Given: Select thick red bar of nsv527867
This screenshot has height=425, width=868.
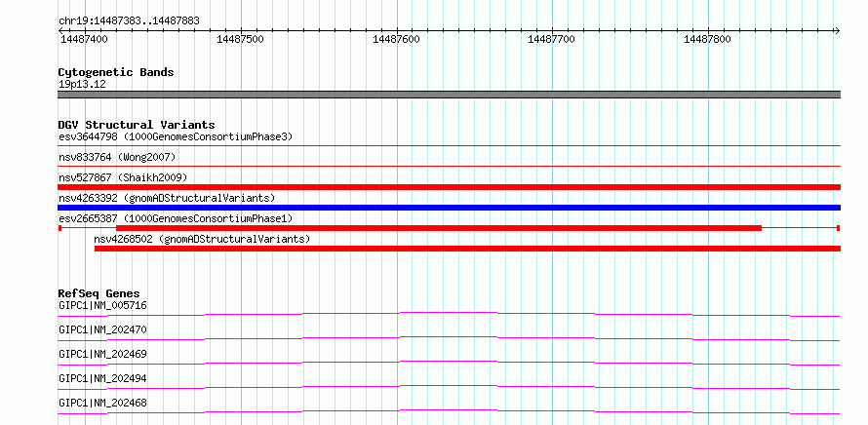Looking at the screenshot, I should tap(449, 187).
